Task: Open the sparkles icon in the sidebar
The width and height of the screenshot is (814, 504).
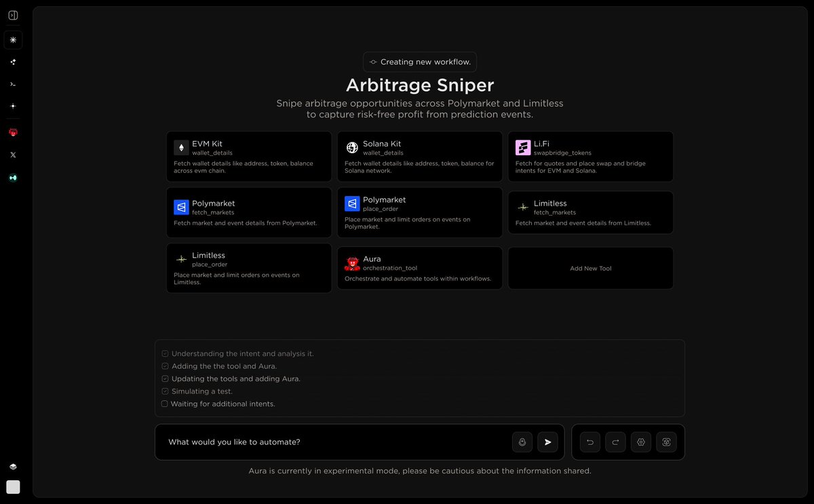Action: coord(13,62)
